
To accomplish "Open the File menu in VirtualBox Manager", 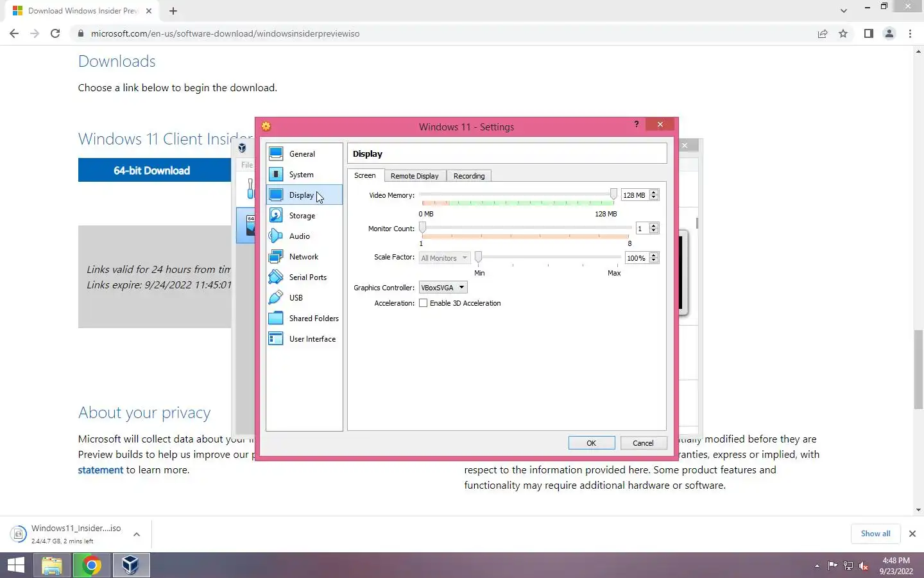I will [247, 165].
